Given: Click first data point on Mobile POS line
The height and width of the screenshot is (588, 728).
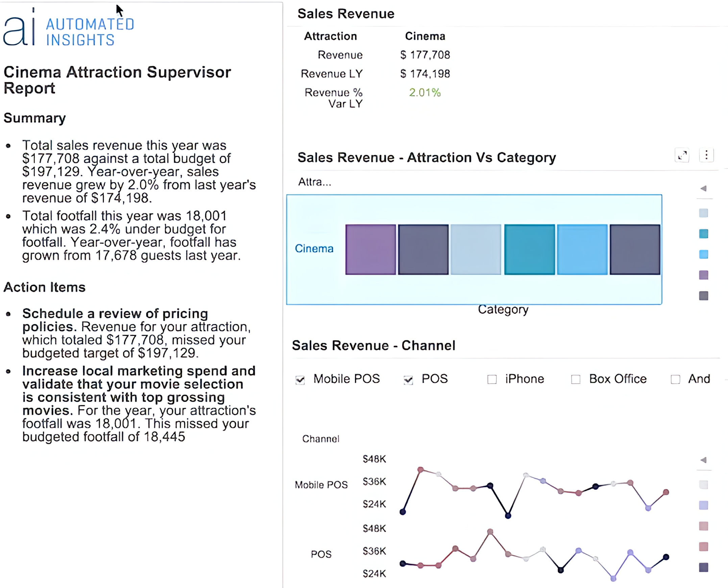Looking at the screenshot, I should tap(403, 512).
